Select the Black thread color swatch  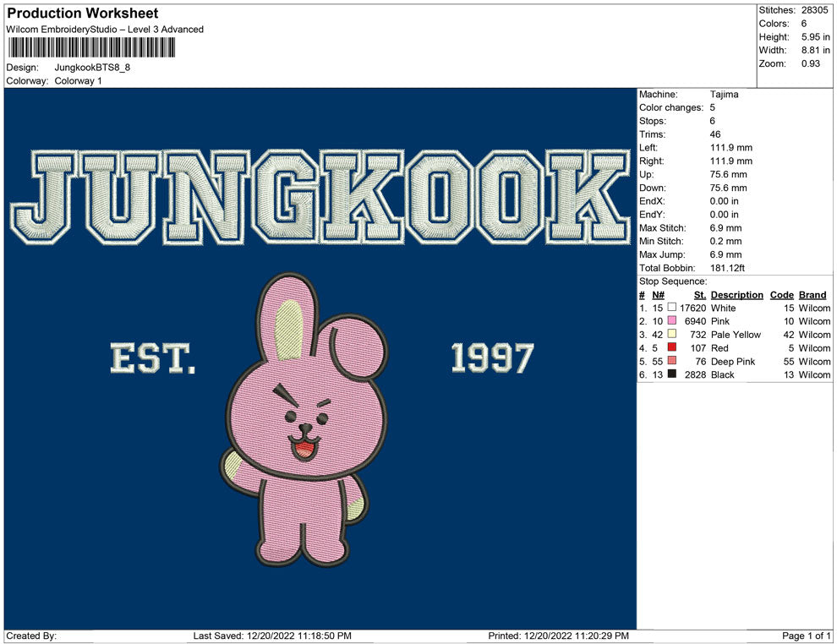pos(672,374)
